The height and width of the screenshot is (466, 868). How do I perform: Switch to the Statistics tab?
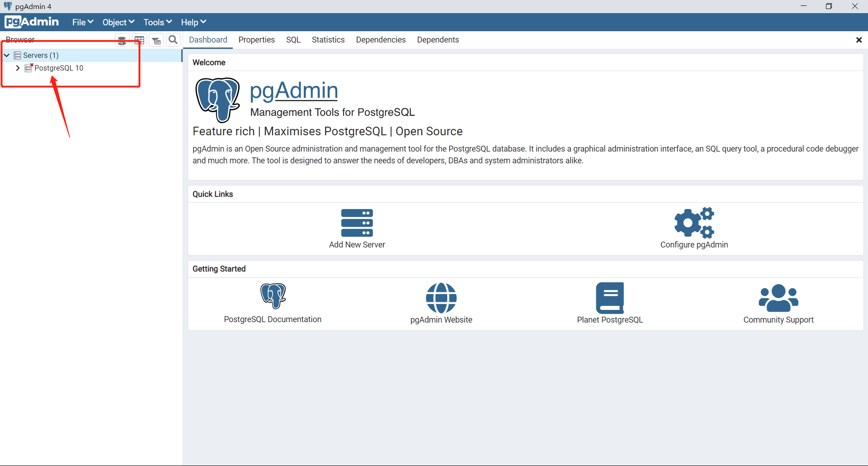pyautogui.click(x=328, y=40)
